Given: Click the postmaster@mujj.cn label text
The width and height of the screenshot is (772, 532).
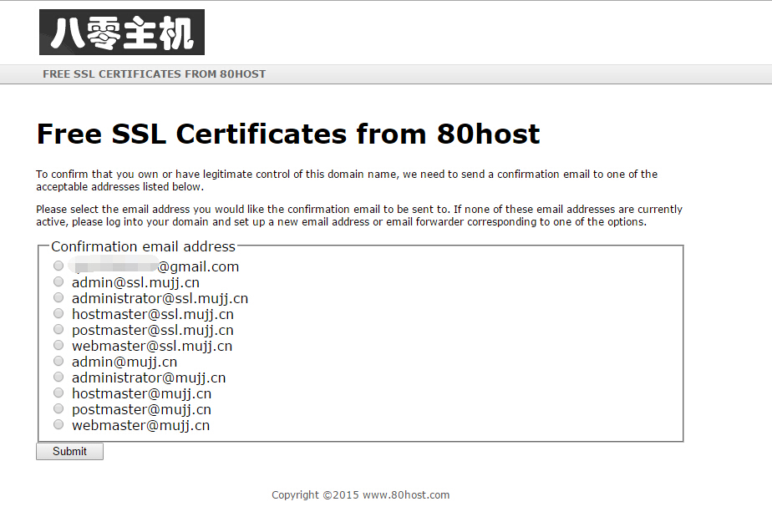Looking at the screenshot, I should [x=141, y=410].
